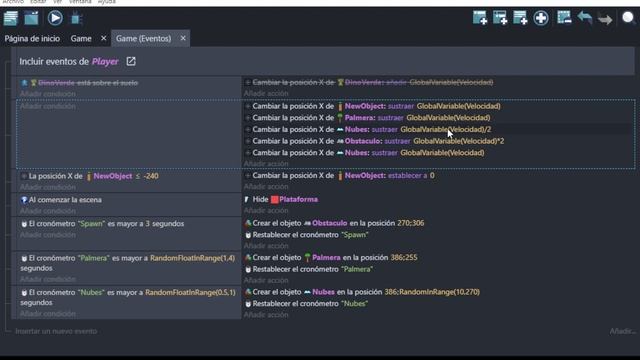Click the export/scene icon beside project manager
Image resolution: width=640 pixels, height=360 pixels.
31,18
